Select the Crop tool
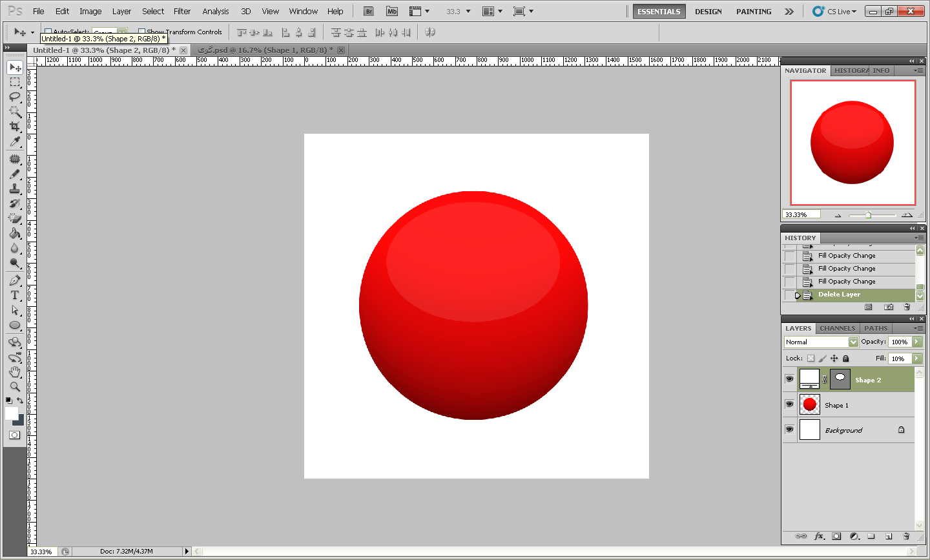This screenshot has width=930, height=560. (15, 127)
